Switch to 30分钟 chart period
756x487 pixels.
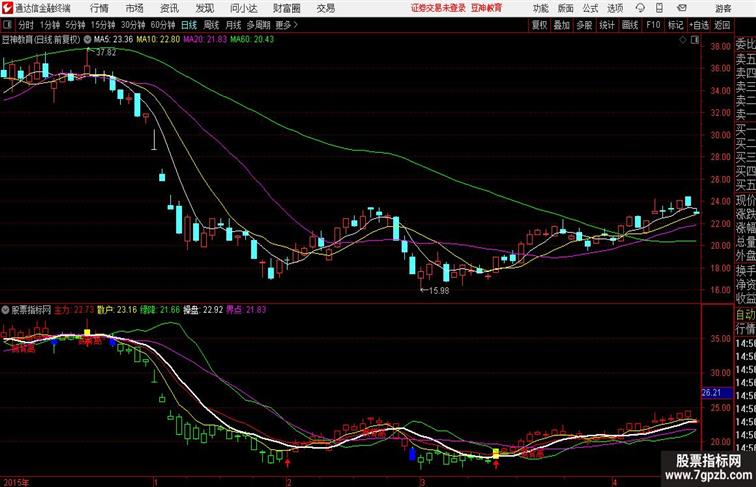tap(133, 25)
